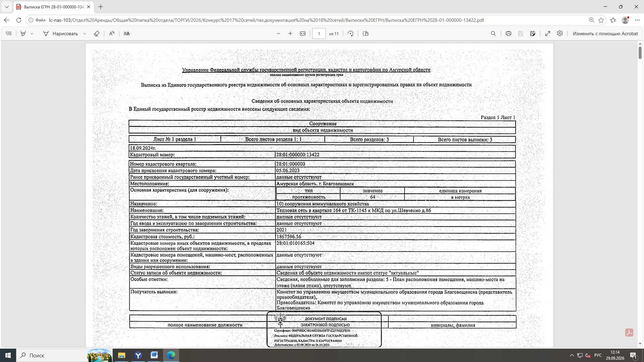Viewport: 644px width, 362px height.
Task: Switch page view layout
Action: [x=366, y=34]
